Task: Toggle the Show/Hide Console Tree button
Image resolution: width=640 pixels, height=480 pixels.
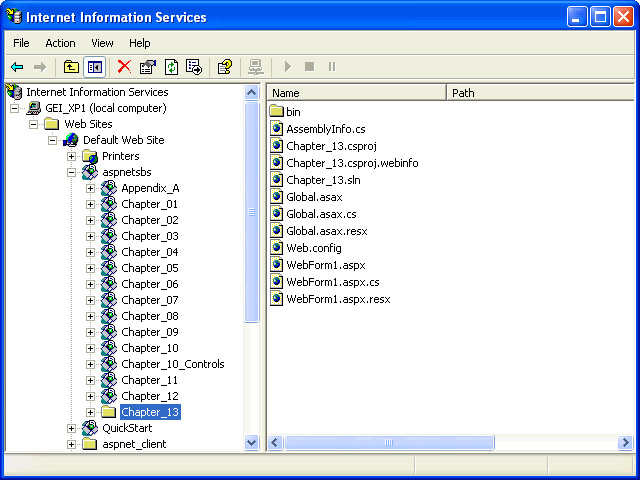Action: click(95, 67)
